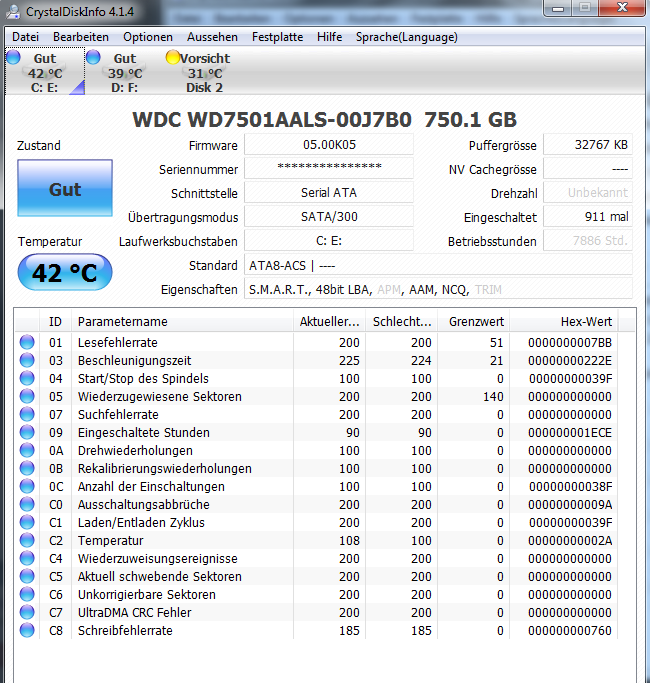Screen dimensions: 650x683
Task: Click the Standard field ATA8-ACS
Action: tap(438, 265)
